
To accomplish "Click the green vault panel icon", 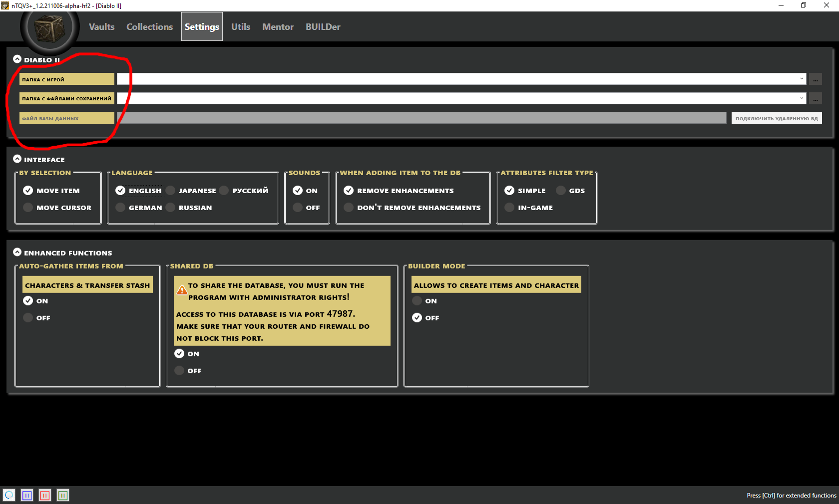I will click(x=63, y=495).
